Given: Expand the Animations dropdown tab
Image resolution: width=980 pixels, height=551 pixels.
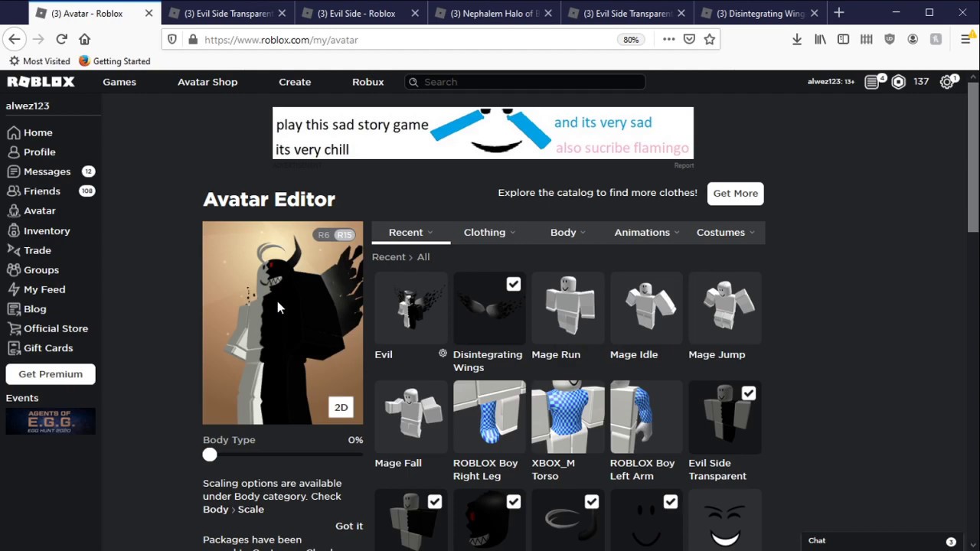Looking at the screenshot, I should click(x=647, y=233).
